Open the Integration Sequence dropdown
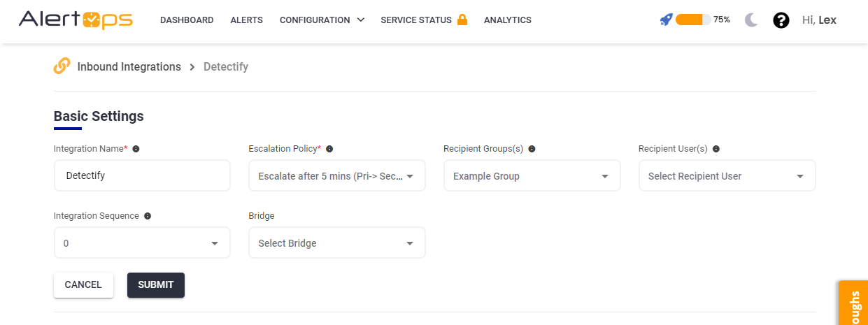 pos(142,243)
